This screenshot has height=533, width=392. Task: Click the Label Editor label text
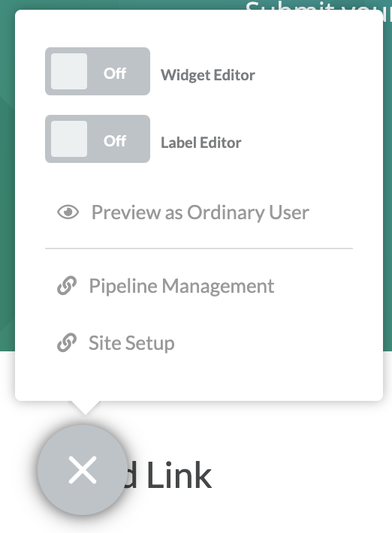[201, 143]
